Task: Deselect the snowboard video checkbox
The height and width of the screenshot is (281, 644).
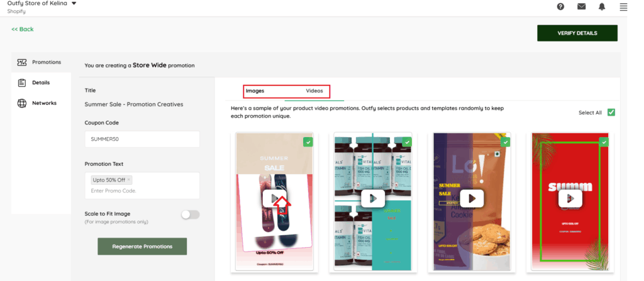Action: tap(308, 143)
